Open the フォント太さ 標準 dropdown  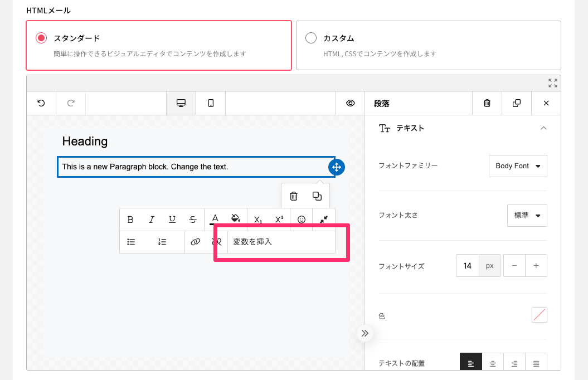[527, 216]
